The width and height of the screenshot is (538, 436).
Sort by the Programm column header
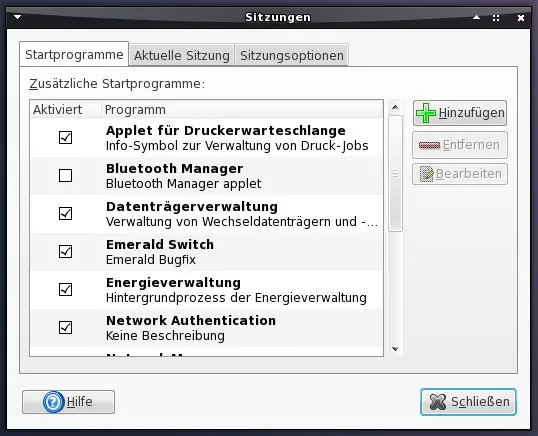click(242, 110)
